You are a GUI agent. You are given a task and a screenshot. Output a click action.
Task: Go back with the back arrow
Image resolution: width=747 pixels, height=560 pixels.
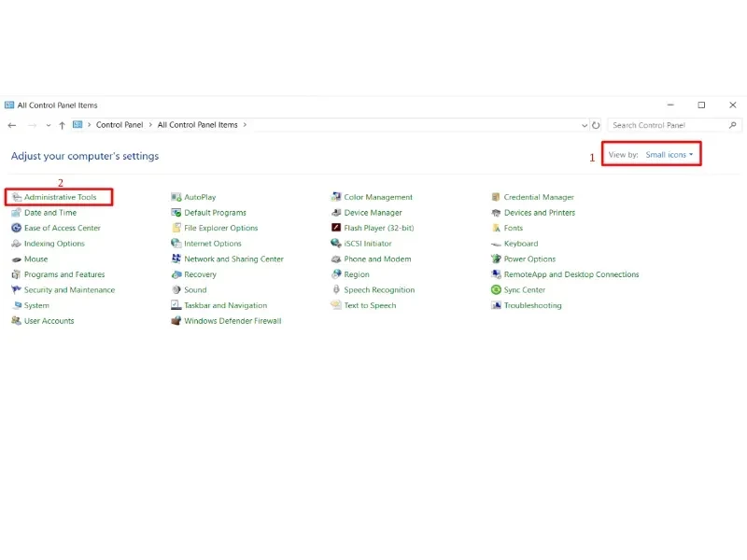click(12, 125)
